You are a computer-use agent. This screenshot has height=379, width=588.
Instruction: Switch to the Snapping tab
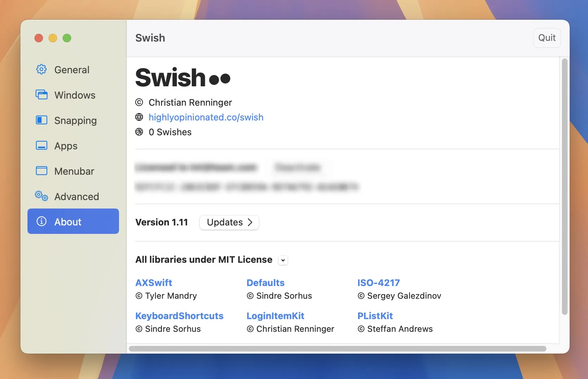tap(73, 120)
